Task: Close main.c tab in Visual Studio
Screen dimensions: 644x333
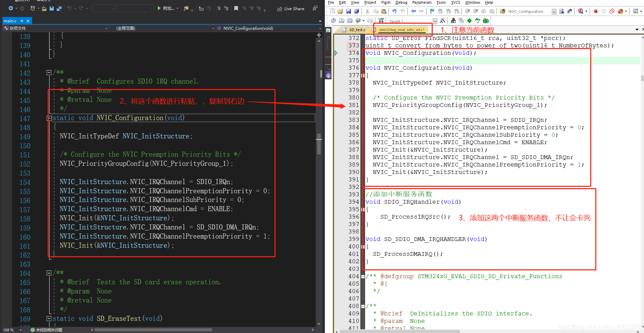Action: click(x=28, y=21)
